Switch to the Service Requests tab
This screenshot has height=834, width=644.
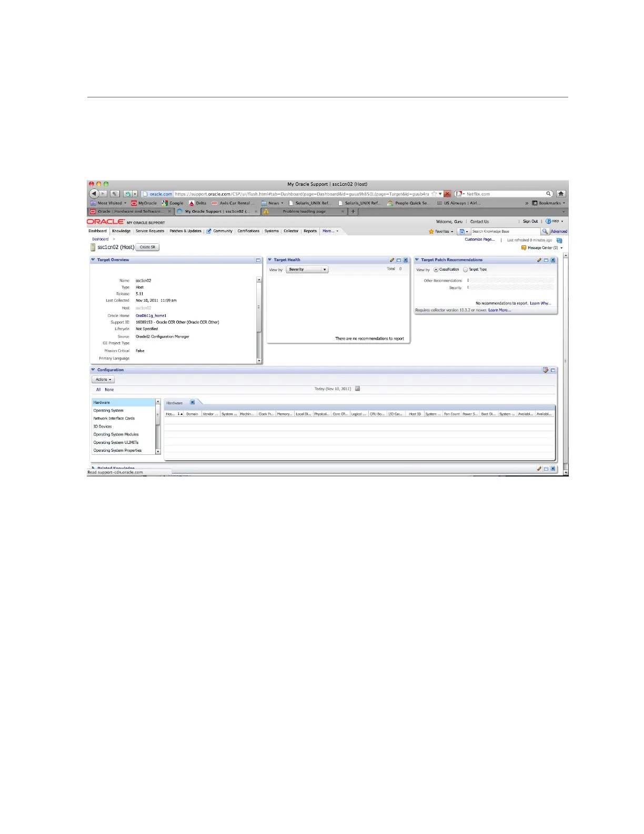(x=150, y=231)
